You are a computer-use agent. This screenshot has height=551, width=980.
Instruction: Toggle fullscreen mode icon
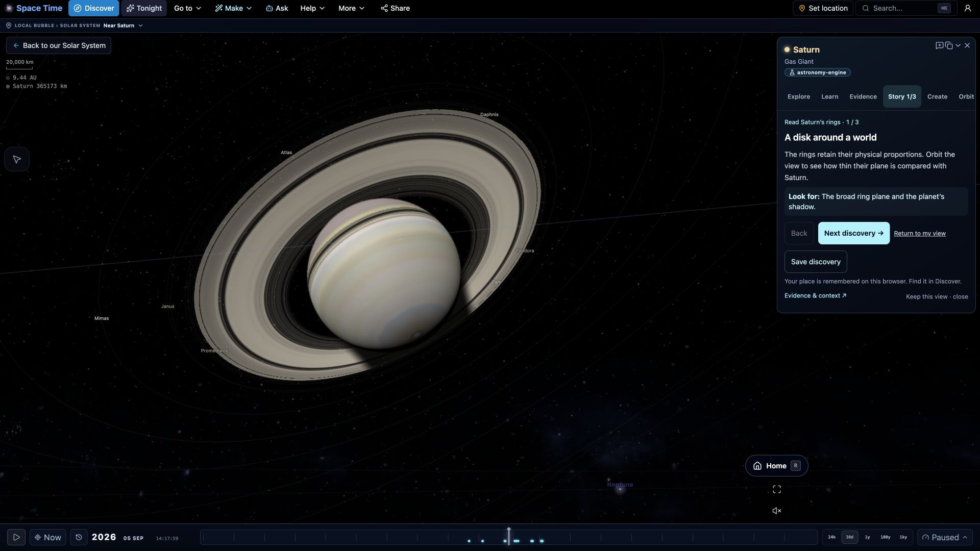click(x=776, y=489)
